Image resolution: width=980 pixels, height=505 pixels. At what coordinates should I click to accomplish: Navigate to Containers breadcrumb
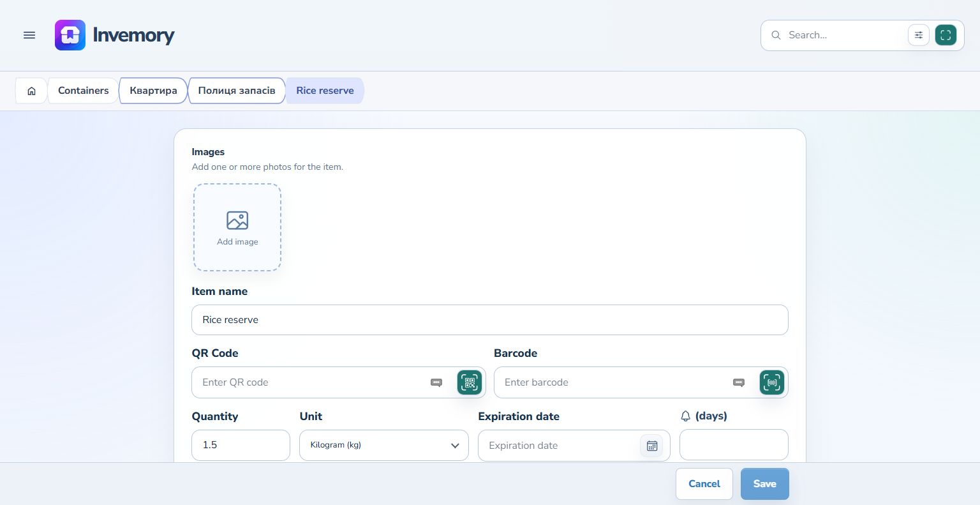[84, 91]
